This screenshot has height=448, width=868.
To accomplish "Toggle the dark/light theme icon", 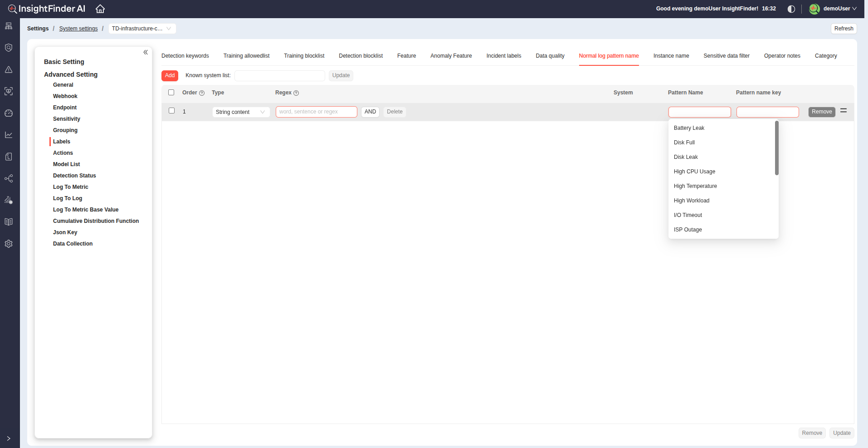I will 791,9.
